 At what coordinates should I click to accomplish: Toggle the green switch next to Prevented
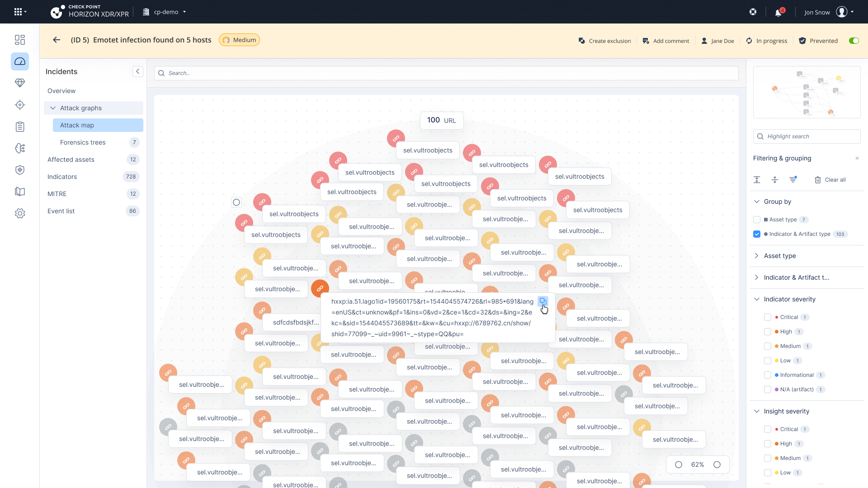(x=854, y=41)
